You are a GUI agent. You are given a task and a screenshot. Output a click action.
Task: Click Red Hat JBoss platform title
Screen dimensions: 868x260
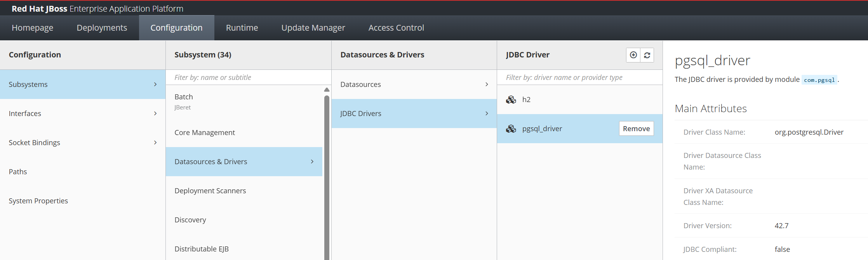97,9
